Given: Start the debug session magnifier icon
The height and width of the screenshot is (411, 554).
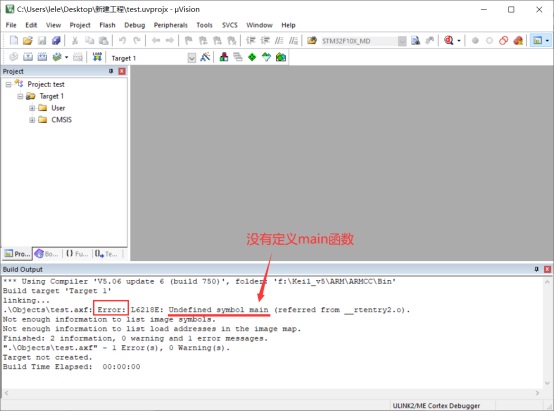Looking at the screenshot, I should click(x=449, y=40).
